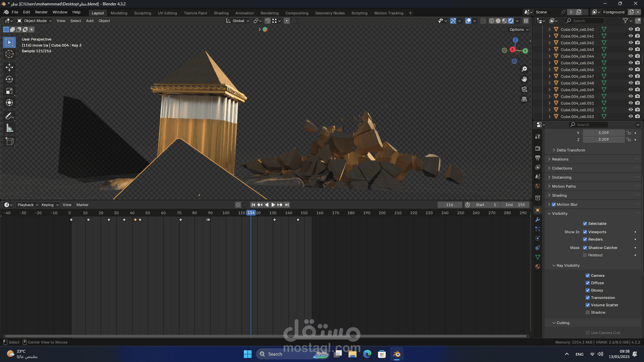This screenshot has height=362, width=644.
Task: Disable the Shadow Catcher checkbox
Action: [585, 248]
